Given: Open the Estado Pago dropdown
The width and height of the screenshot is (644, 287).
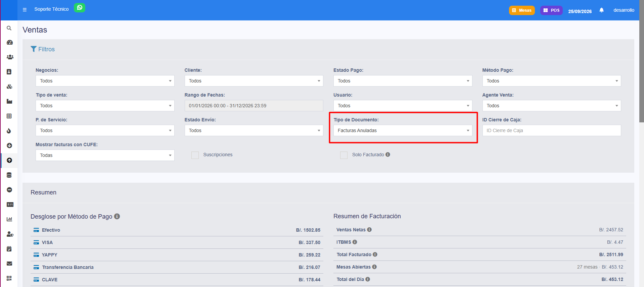Looking at the screenshot, I should 403,81.
